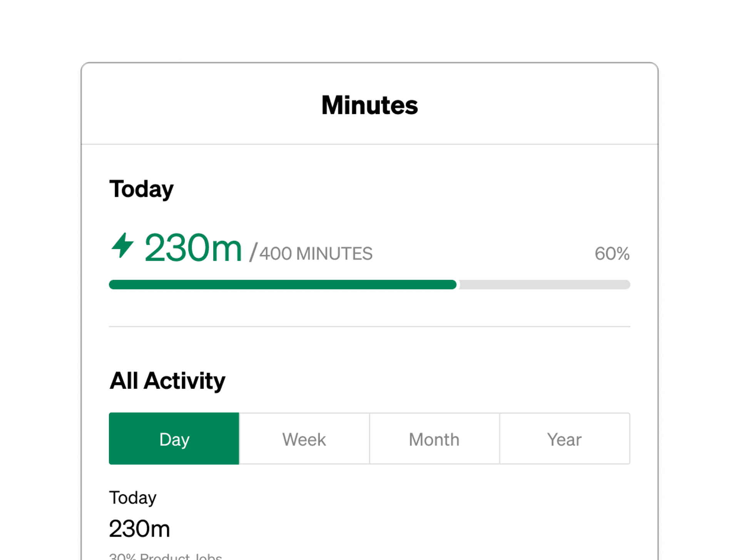Image resolution: width=739 pixels, height=560 pixels.
Task: Click the divider line above All Activity
Action: pyautogui.click(x=369, y=327)
